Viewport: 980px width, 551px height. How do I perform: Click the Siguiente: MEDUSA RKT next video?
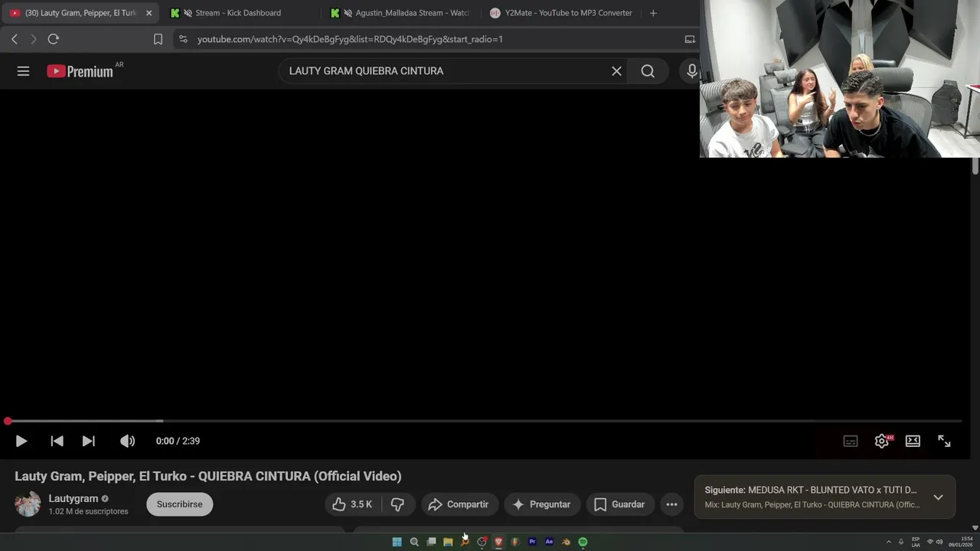click(x=811, y=490)
